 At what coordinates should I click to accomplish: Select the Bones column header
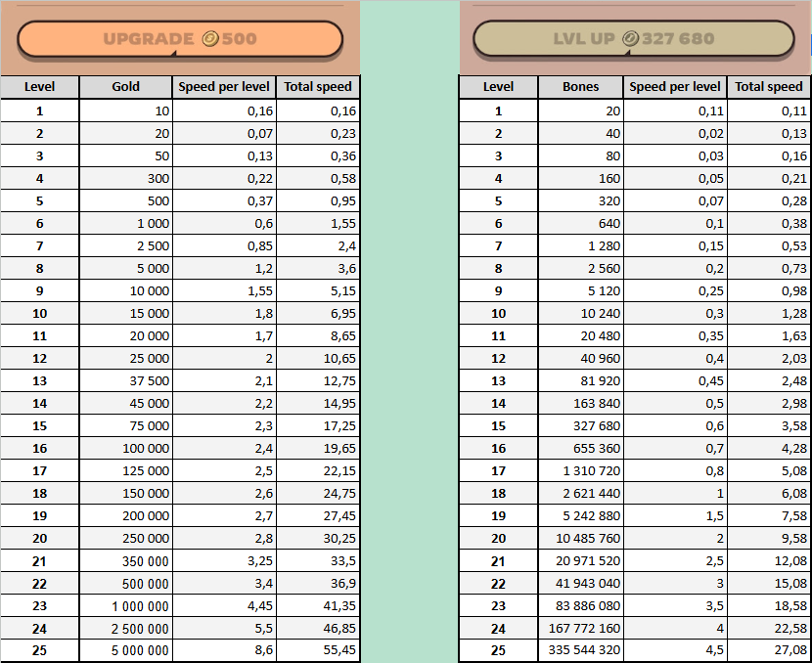(x=581, y=87)
